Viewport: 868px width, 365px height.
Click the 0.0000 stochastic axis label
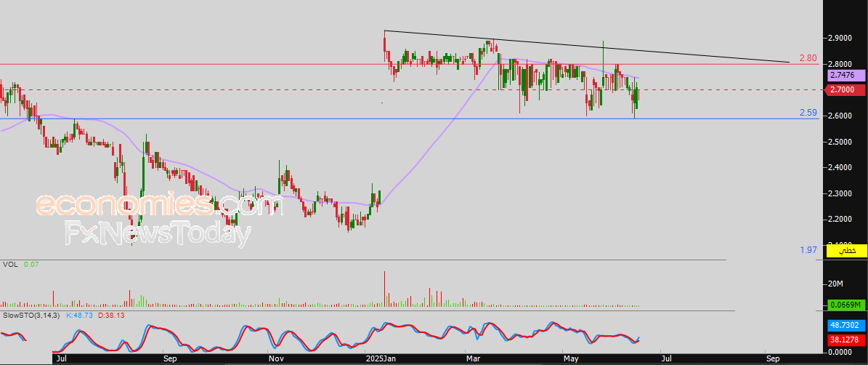(x=840, y=352)
